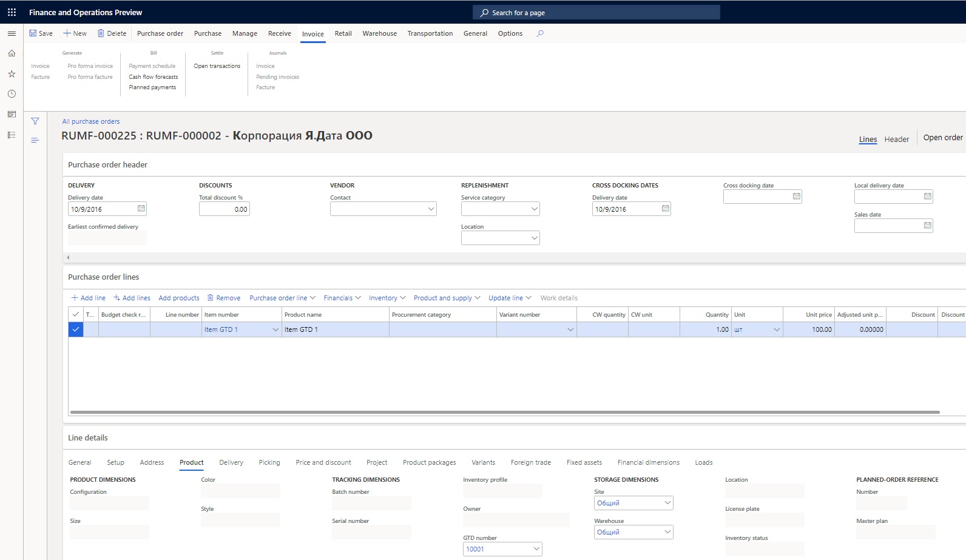
Task: Open Site dropdown in storage dimensions
Action: (x=667, y=503)
